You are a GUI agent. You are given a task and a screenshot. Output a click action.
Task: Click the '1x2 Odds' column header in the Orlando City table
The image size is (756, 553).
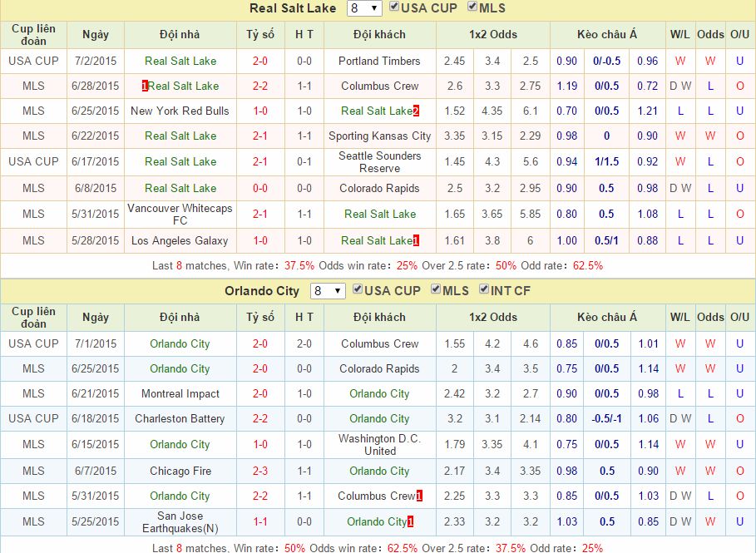coord(492,317)
